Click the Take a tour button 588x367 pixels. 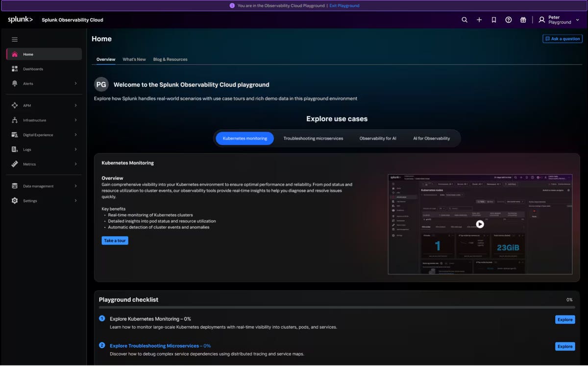pyautogui.click(x=115, y=241)
